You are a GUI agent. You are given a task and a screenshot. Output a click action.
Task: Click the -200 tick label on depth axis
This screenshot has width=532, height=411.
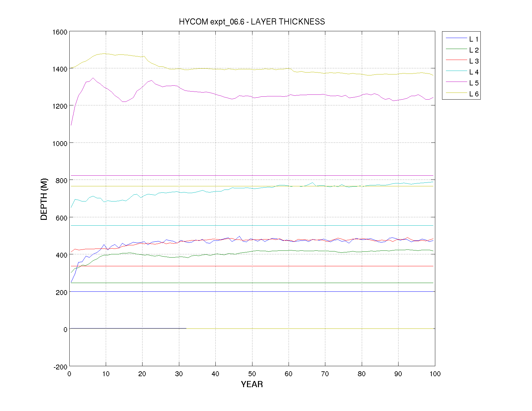coord(60,367)
